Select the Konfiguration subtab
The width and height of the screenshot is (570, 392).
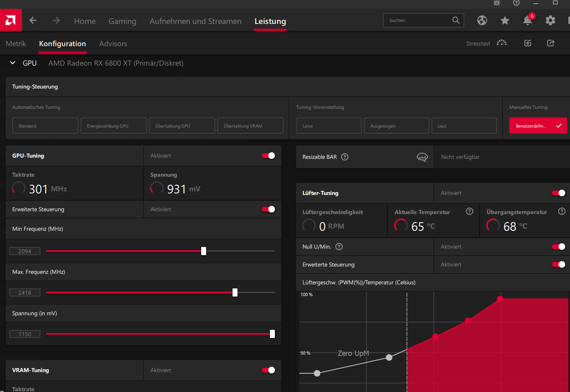tap(63, 43)
